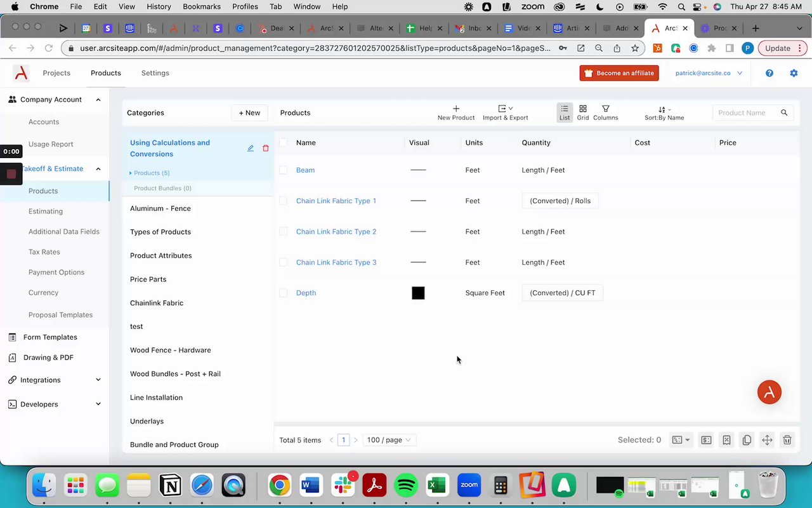Open the Projects tab
812x508 pixels.
coord(56,73)
